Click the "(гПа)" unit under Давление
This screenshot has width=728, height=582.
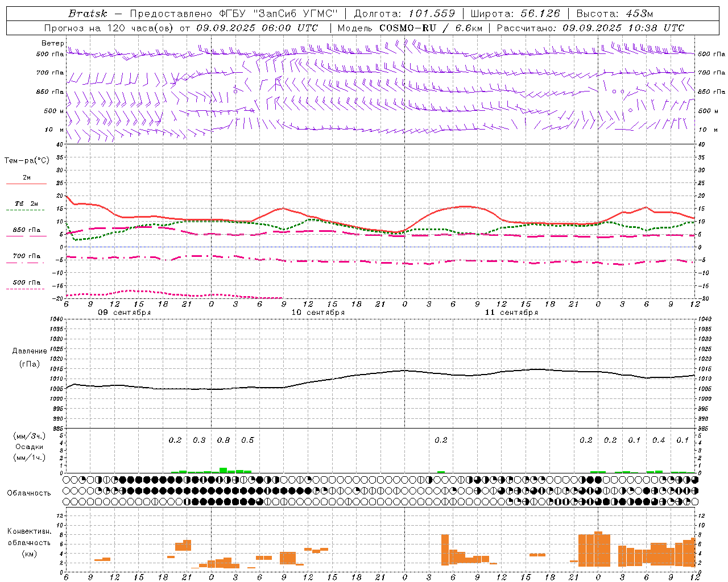tap(30, 364)
